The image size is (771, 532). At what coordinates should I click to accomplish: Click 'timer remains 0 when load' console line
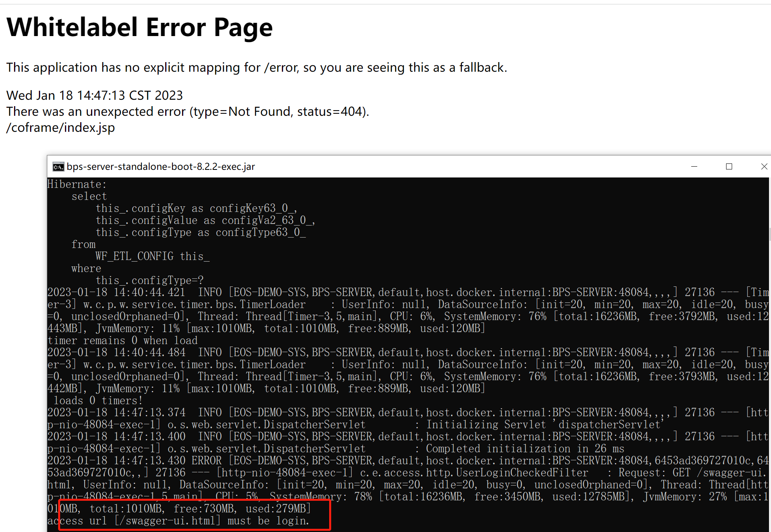[122, 341]
